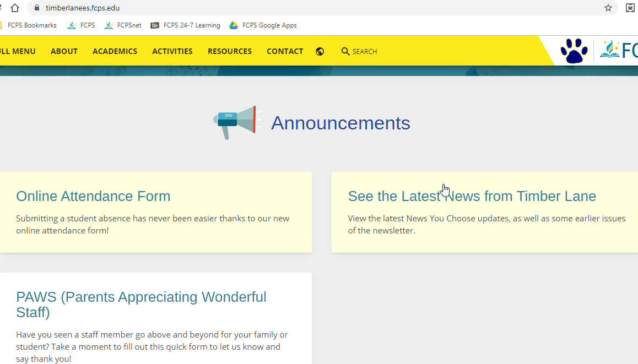Go to the Contact page
Image resolution: width=638 pixels, height=364 pixels.
285,51
